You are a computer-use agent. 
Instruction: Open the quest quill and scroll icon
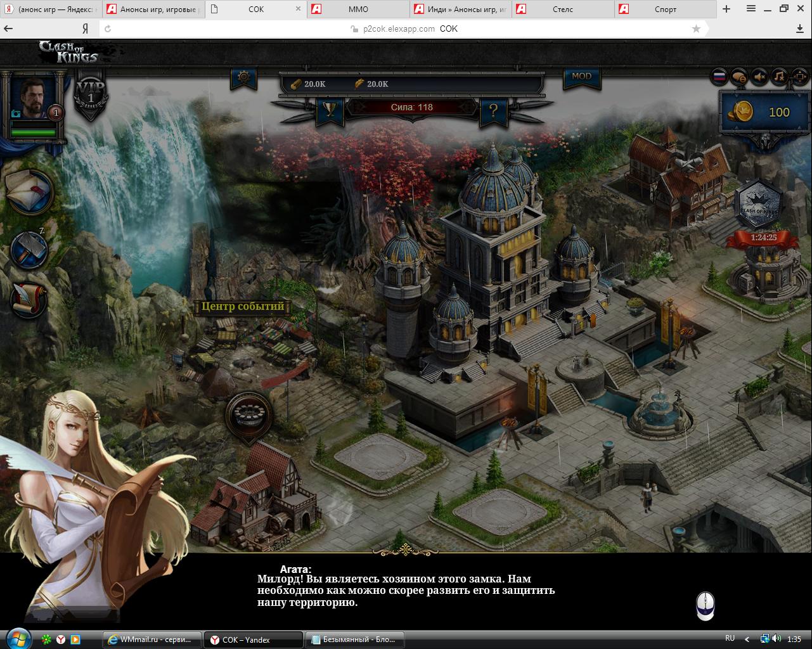30,300
